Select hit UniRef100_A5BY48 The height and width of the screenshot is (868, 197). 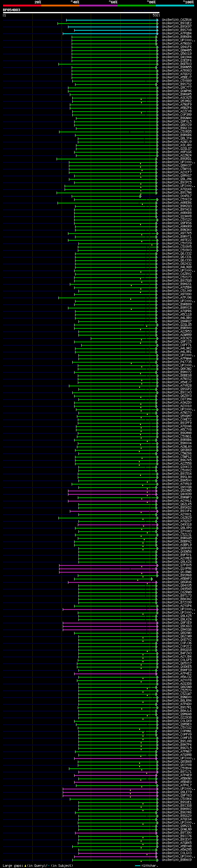pos(177,846)
